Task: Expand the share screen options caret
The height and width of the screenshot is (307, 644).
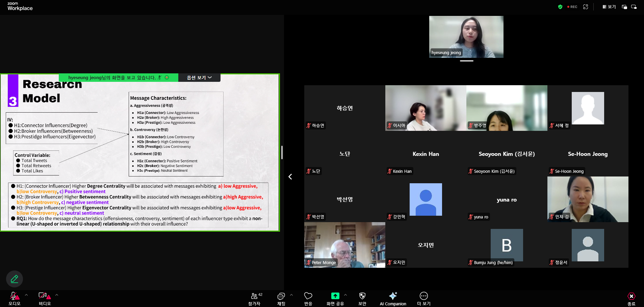Action: click(345, 295)
